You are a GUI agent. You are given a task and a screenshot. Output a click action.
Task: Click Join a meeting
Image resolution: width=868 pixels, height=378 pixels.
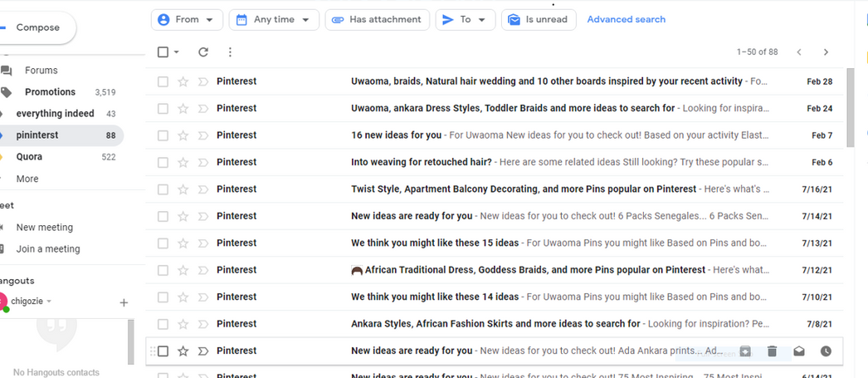(x=47, y=249)
